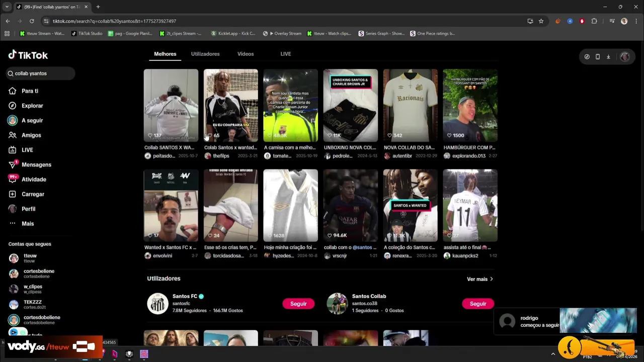Screen dimensions: 644x362
Task: Open 'HAMBÚRGUER COM P...' video thumbnail
Action: click(470, 106)
